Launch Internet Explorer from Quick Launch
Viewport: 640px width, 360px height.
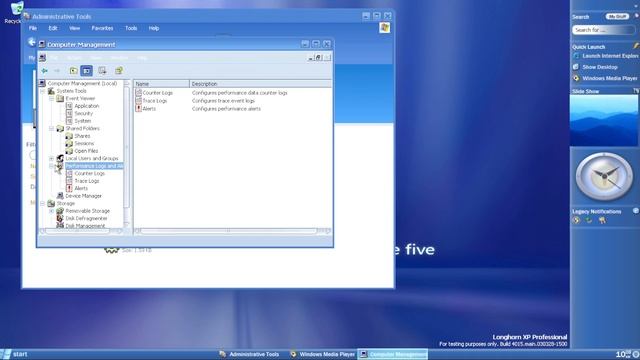pos(606,56)
